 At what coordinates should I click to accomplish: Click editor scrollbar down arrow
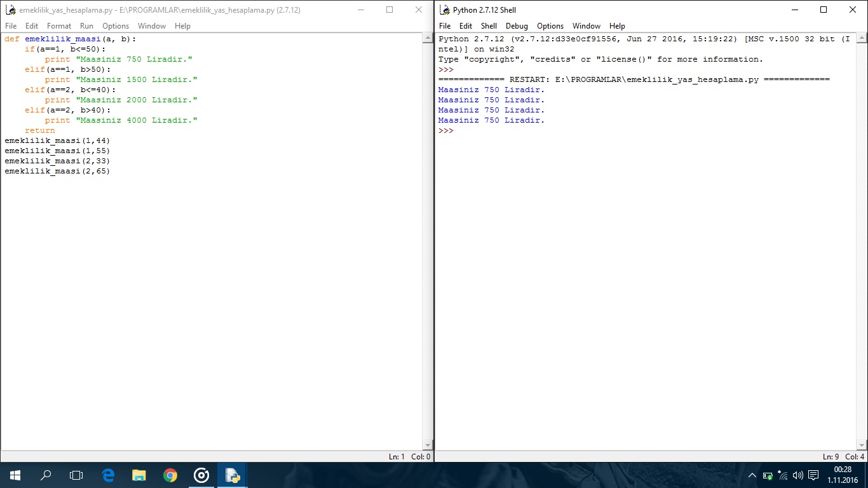[428, 445]
